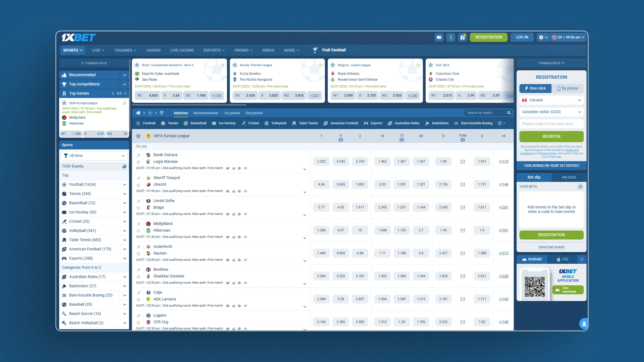Favorite the Belgium Jupiler League card
This screenshot has width=644, height=362.
click(418, 65)
